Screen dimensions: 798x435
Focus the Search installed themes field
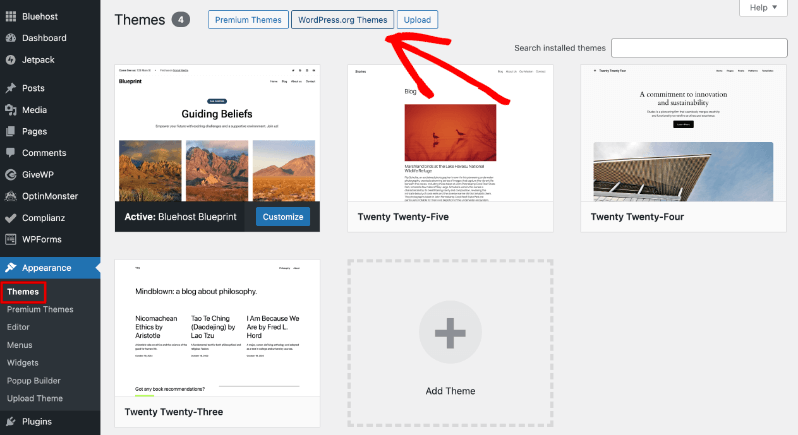(699, 48)
